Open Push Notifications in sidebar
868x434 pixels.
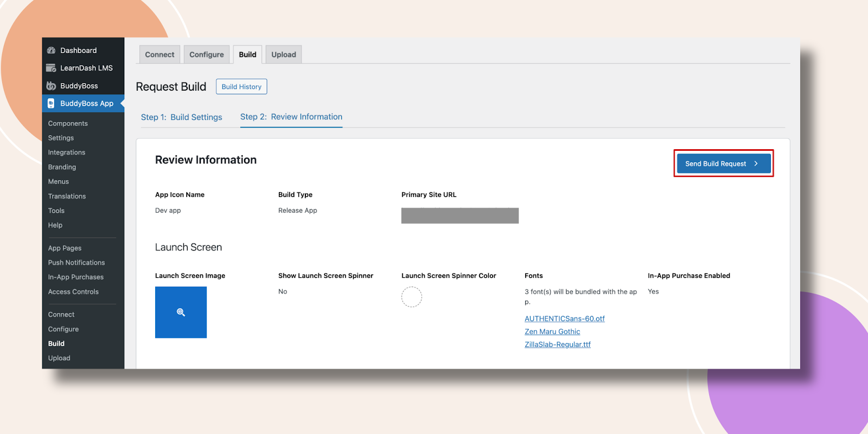(76, 263)
